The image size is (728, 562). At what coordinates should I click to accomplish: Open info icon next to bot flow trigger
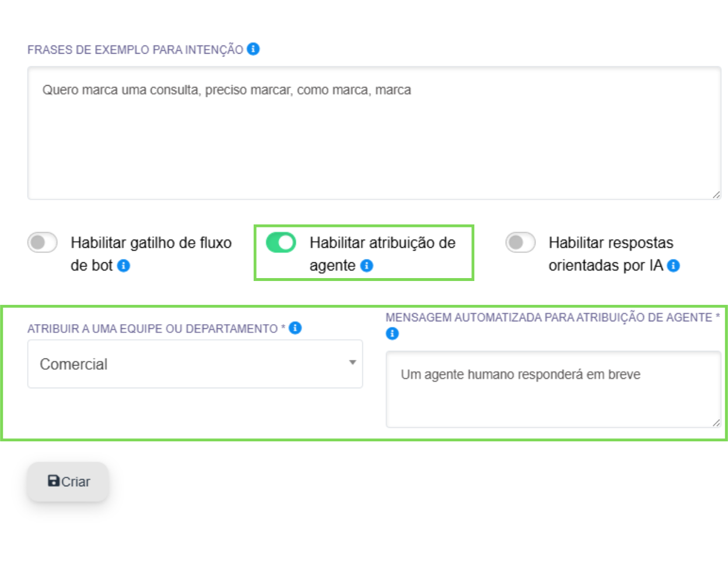click(x=124, y=266)
